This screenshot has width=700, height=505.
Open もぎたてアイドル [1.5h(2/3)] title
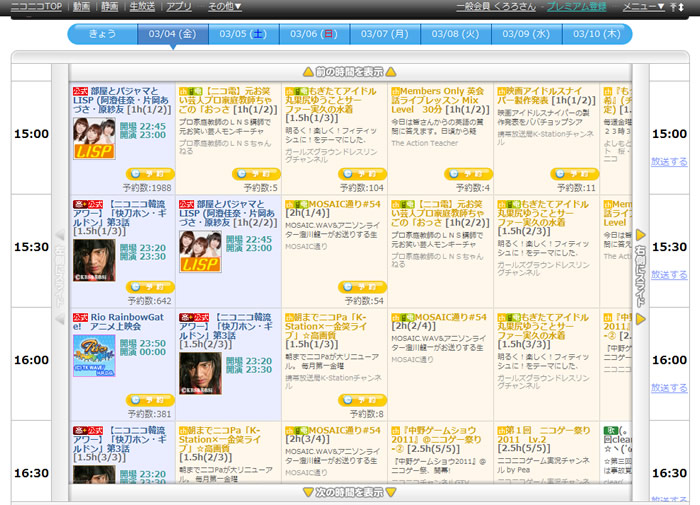tap(543, 217)
